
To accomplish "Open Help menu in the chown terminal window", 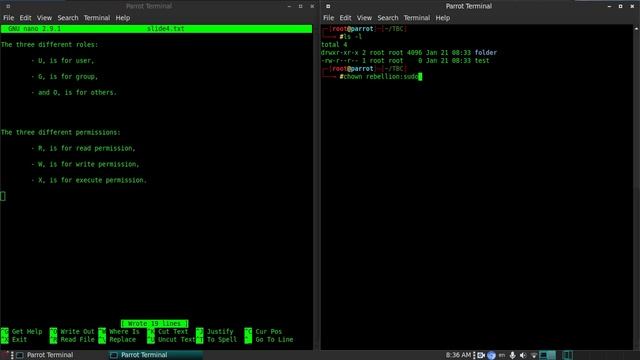I will point(442,18).
